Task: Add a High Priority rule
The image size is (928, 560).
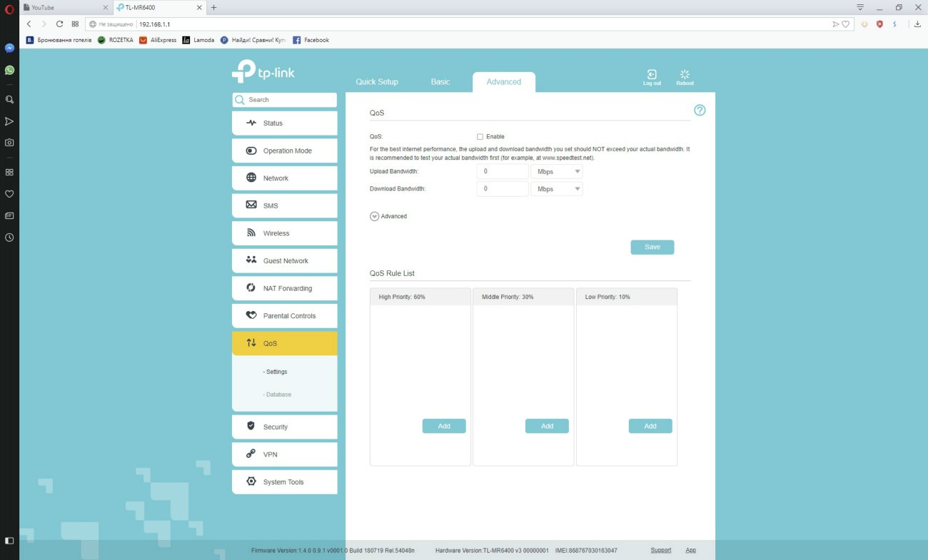Action: click(443, 426)
